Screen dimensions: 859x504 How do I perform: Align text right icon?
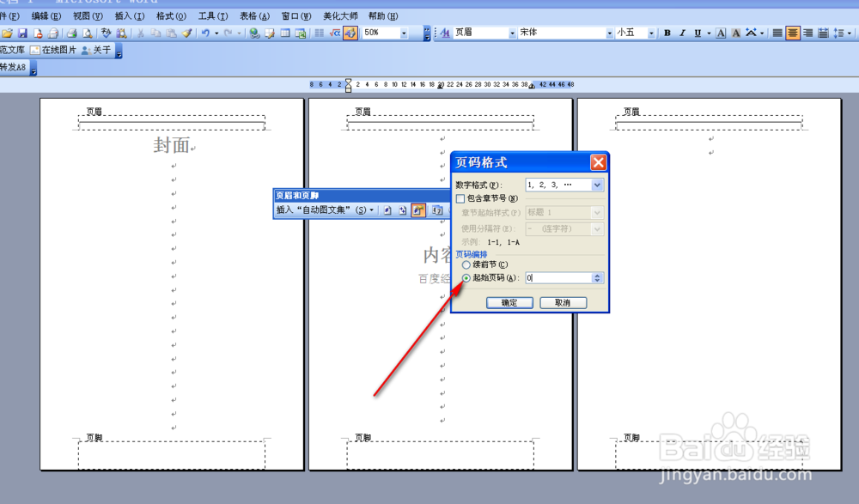click(807, 33)
